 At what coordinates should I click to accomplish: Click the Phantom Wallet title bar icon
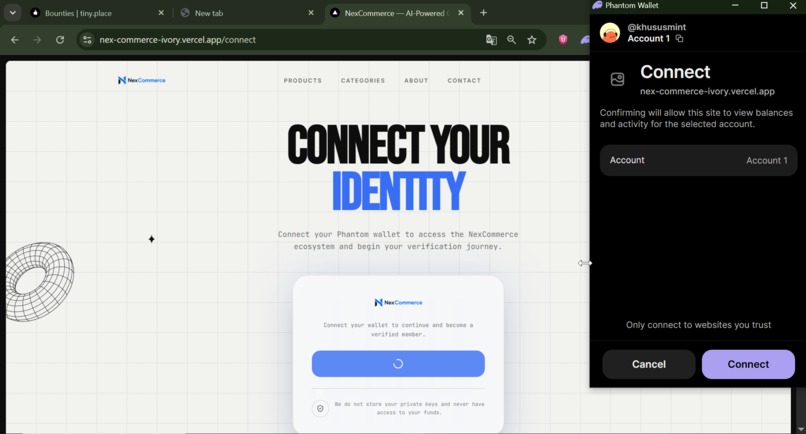click(597, 5)
